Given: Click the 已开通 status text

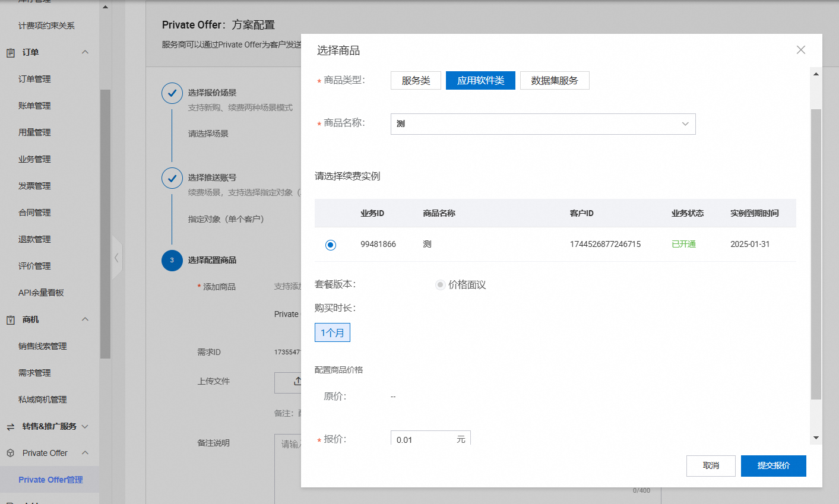Looking at the screenshot, I should click(x=683, y=245).
